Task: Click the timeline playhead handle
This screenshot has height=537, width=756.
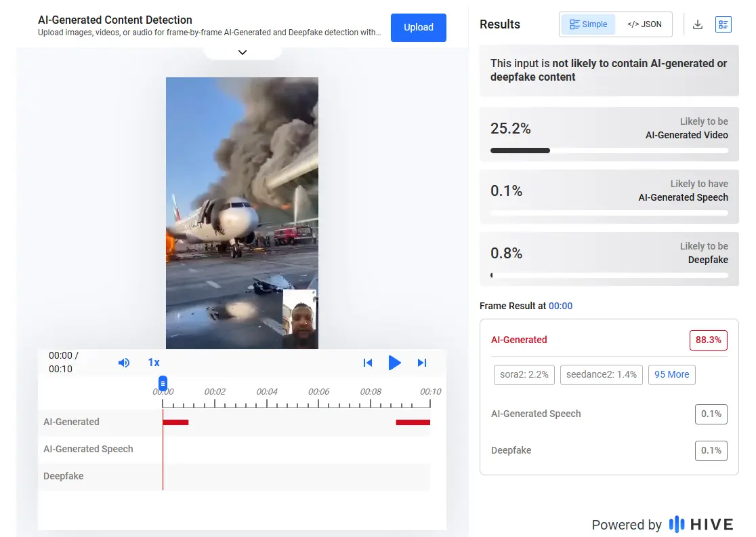Action: [163, 384]
